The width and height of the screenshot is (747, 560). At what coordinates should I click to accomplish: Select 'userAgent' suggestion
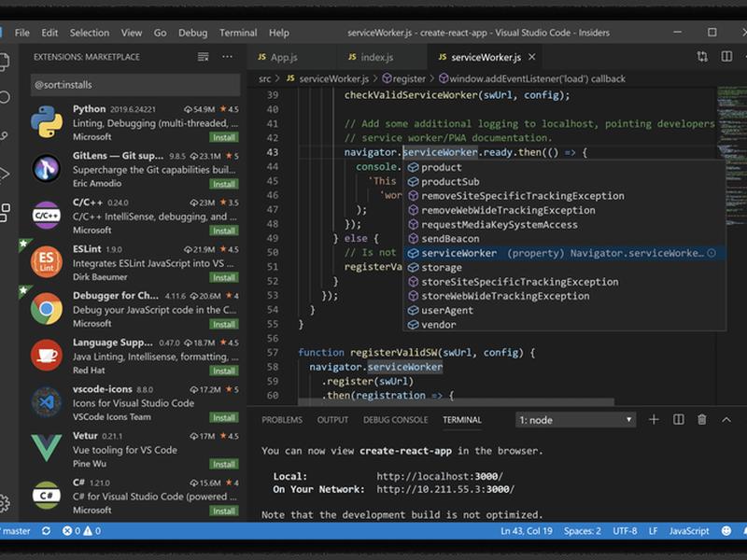click(x=565, y=310)
